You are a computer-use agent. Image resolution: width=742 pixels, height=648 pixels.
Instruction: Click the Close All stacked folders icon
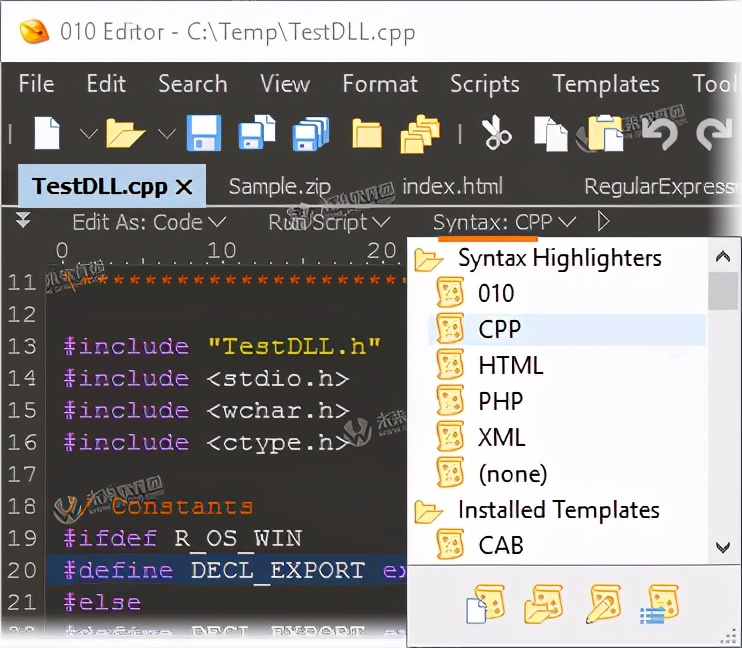(420, 134)
